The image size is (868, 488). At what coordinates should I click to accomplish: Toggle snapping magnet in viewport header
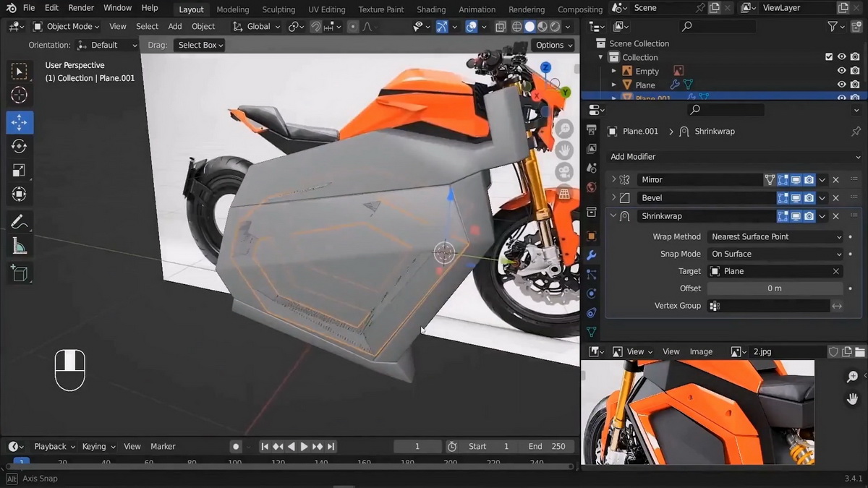[x=315, y=26]
